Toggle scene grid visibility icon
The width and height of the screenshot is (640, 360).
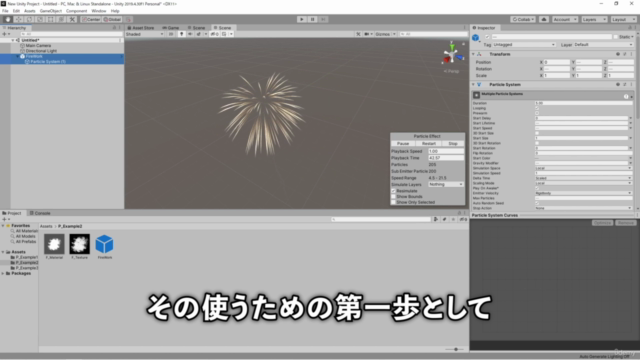(x=224, y=34)
